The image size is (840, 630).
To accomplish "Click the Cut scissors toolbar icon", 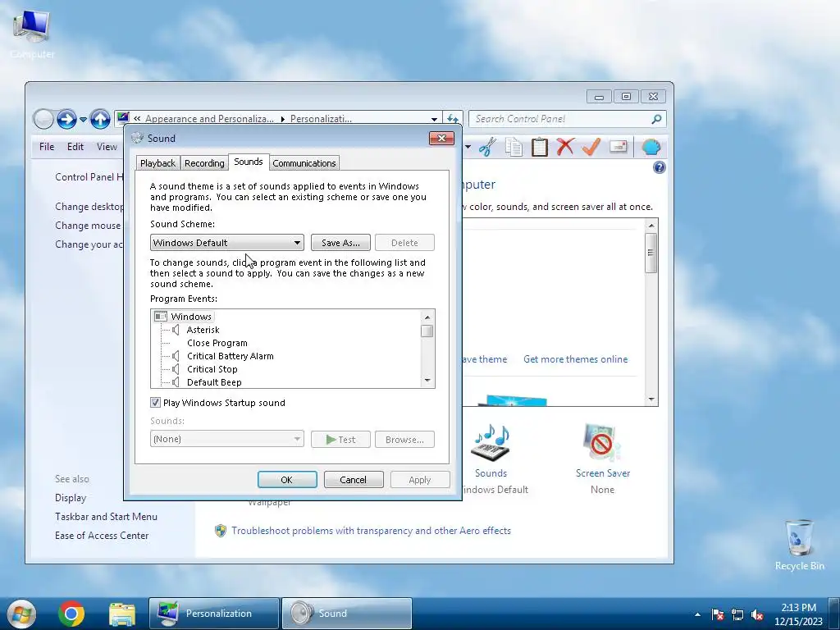I will (x=487, y=147).
